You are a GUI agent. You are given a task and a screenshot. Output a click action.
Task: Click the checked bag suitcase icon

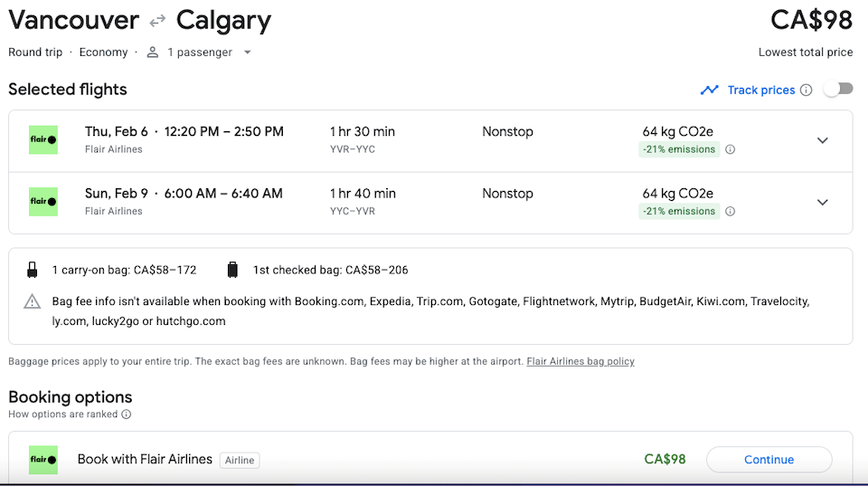tap(232, 270)
